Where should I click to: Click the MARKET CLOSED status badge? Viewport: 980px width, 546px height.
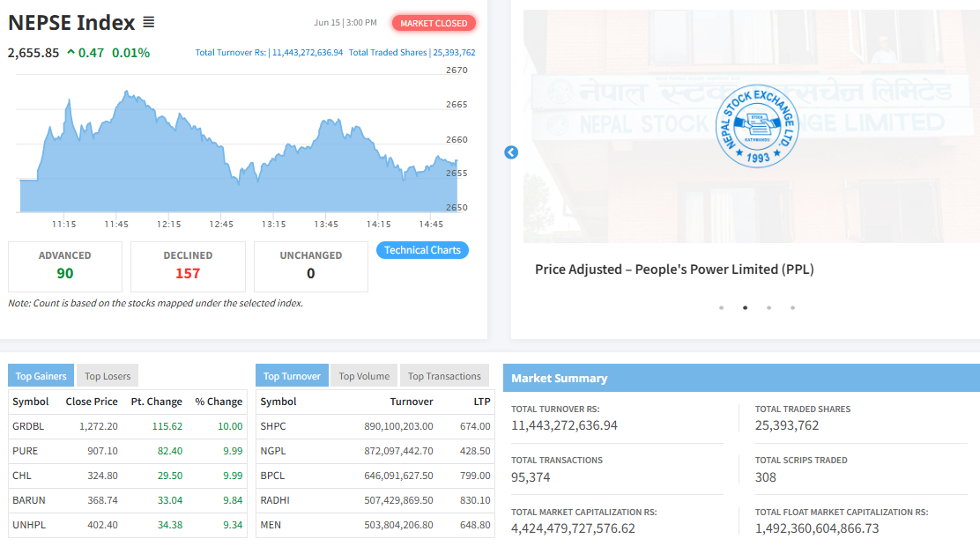coord(434,23)
